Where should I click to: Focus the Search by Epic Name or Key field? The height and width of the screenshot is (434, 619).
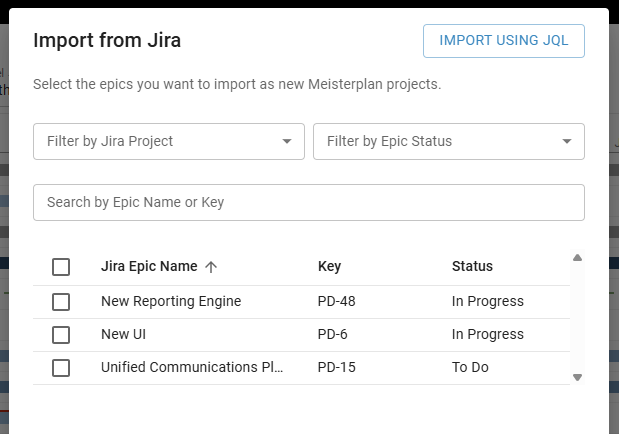tap(309, 202)
